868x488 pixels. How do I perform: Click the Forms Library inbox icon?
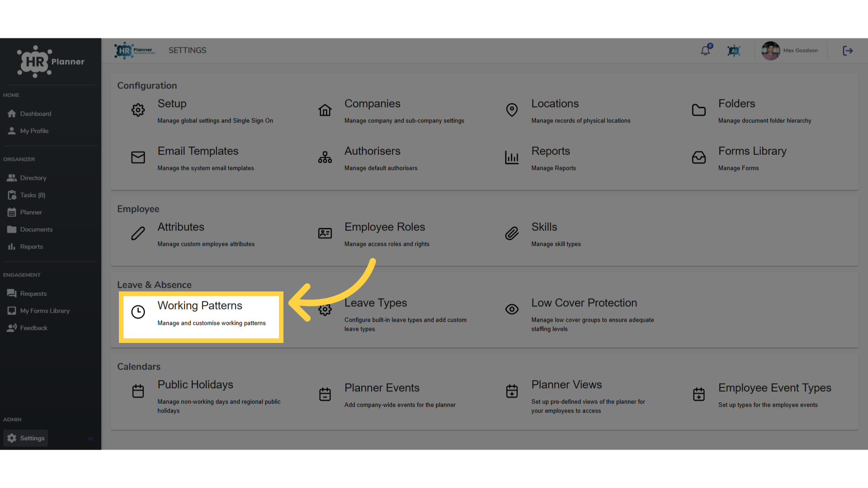(699, 157)
